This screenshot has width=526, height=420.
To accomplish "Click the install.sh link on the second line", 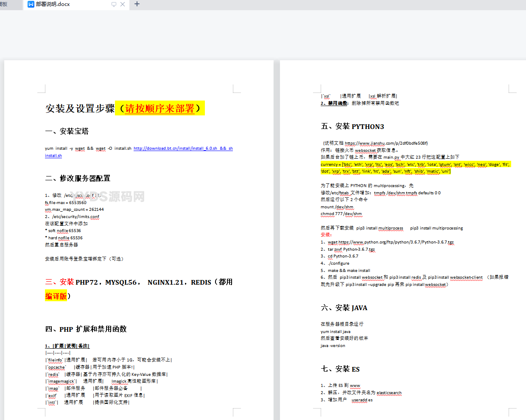I will 53,156.
